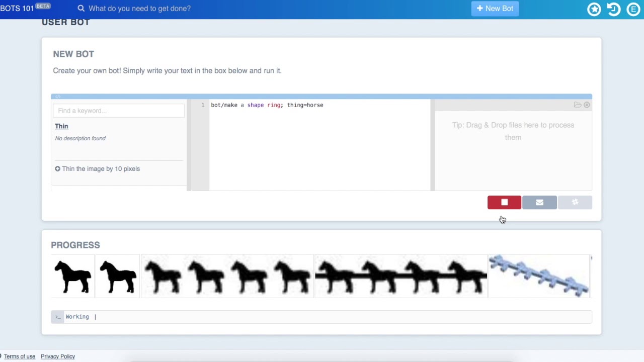
Task: Click the BOTS 101 logo
Action: click(17, 9)
